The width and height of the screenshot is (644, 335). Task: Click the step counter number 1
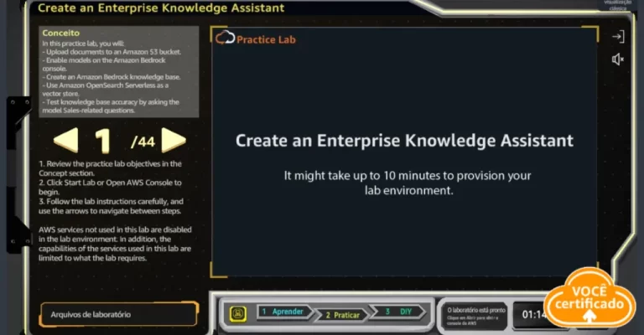tap(102, 141)
